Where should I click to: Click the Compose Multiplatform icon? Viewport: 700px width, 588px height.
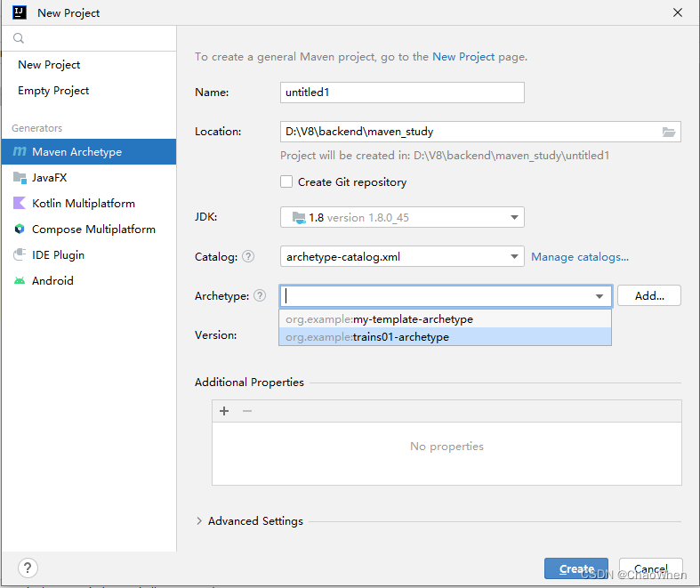pyautogui.click(x=20, y=229)
